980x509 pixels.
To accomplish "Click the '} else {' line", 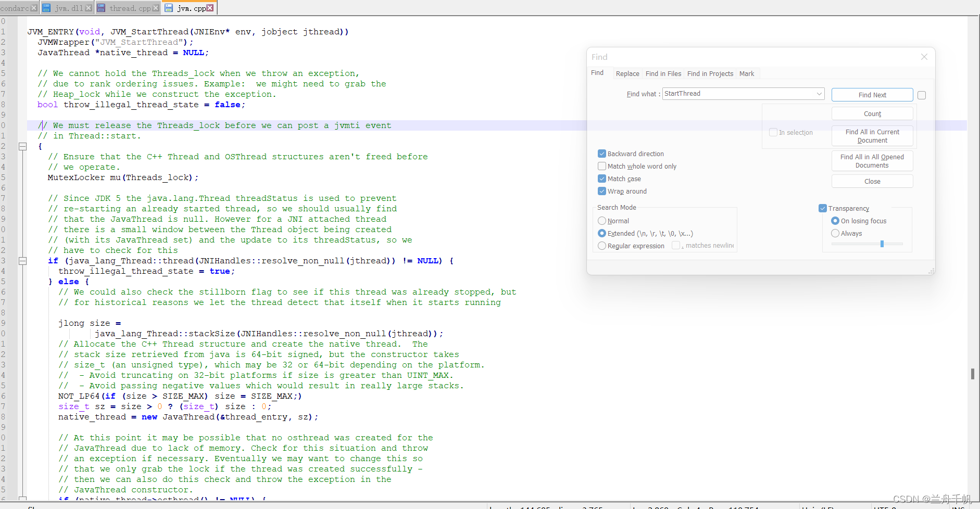I will pyautogui.click(x=69, y=282).
